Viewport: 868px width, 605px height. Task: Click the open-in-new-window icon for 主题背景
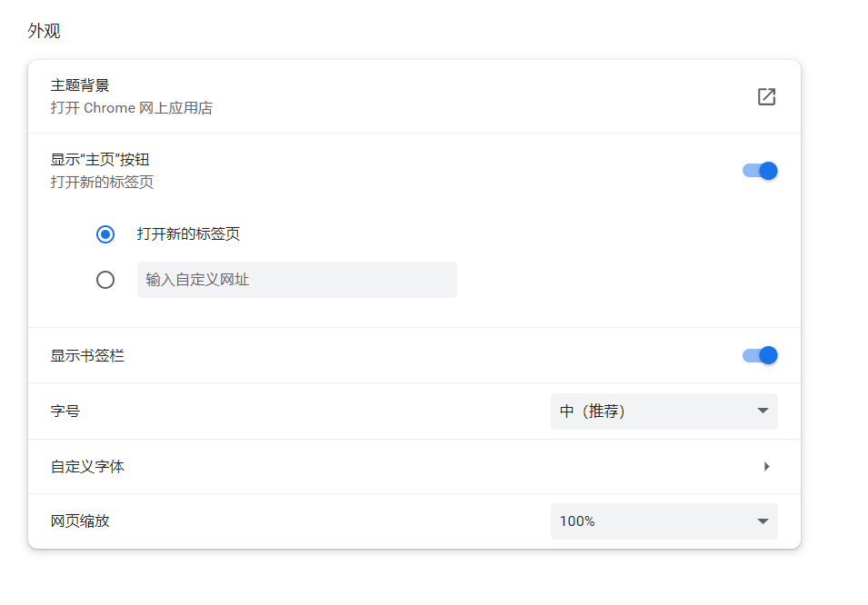point(766,96)
